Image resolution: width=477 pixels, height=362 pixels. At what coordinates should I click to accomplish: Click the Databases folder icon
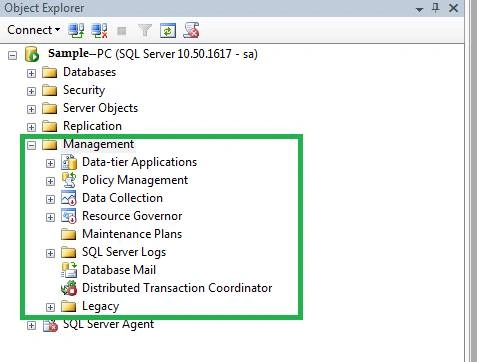[50, 72]
